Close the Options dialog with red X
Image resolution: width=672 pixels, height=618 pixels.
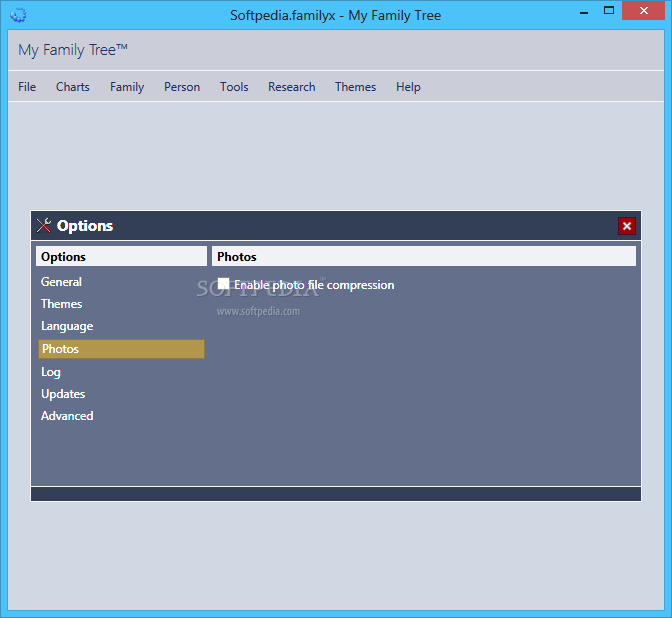pos(627,226)
